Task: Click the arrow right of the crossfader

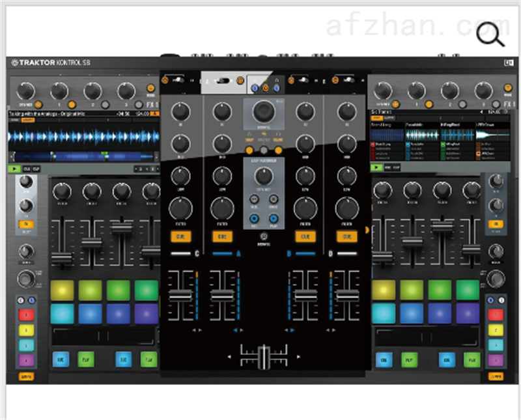Action: pyautogui.click(x=298, y=357)
